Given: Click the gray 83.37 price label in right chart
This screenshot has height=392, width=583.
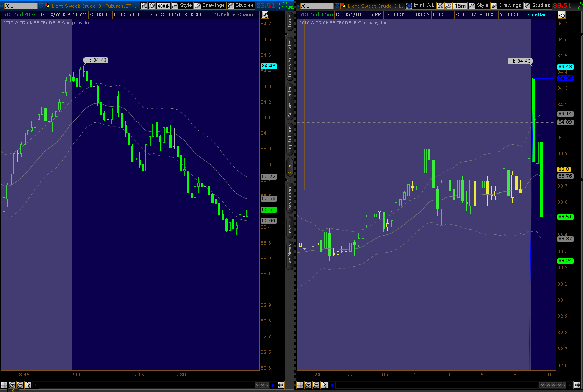Looking at the screenshot, I should tap(565, 239).
